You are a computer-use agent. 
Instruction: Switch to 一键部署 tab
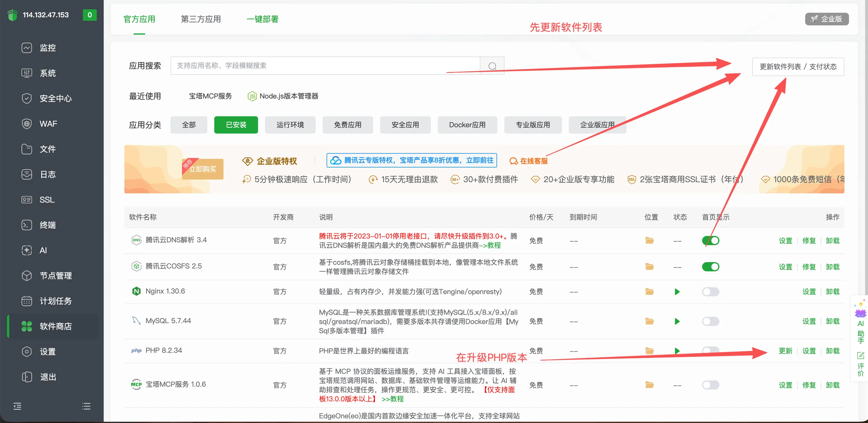262,19
